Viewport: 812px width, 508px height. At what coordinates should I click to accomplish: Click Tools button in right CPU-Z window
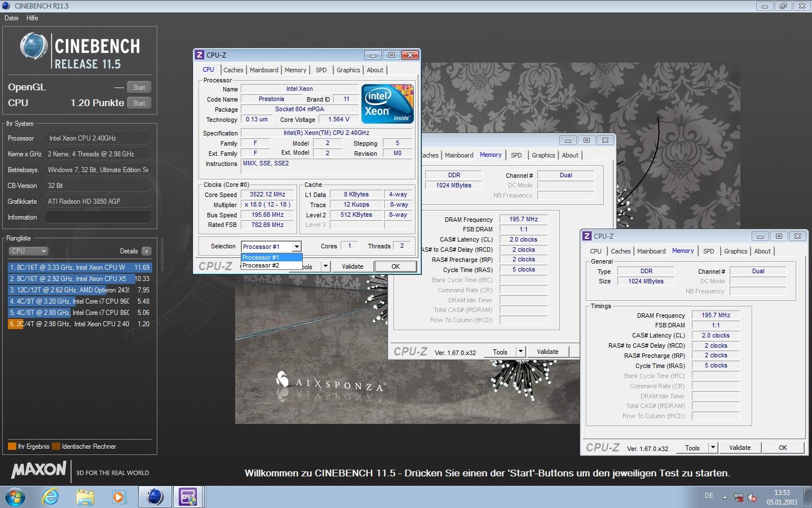click(692, 448)
